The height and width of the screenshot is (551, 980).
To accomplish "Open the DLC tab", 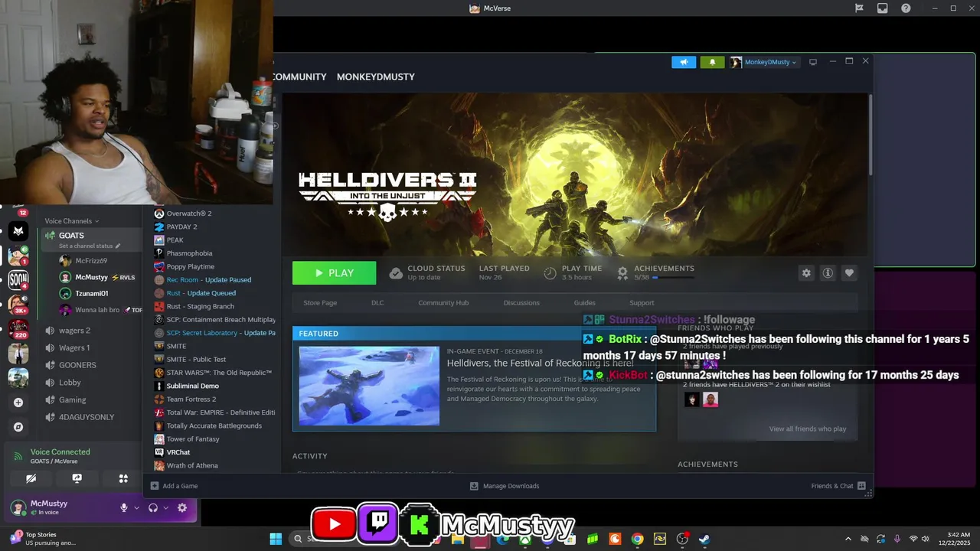I will pyautogui.click(x=377, y=303).
